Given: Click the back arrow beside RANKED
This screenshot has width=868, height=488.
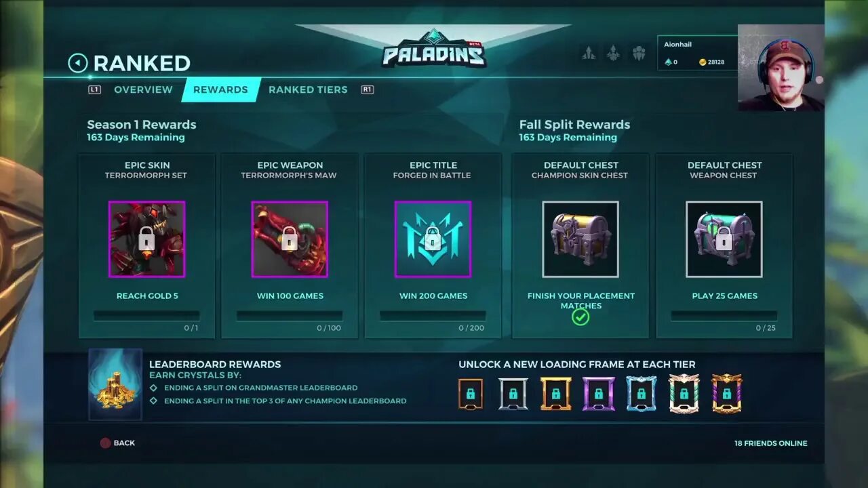Looking at the screenshot, I should [x=78, y=63].
